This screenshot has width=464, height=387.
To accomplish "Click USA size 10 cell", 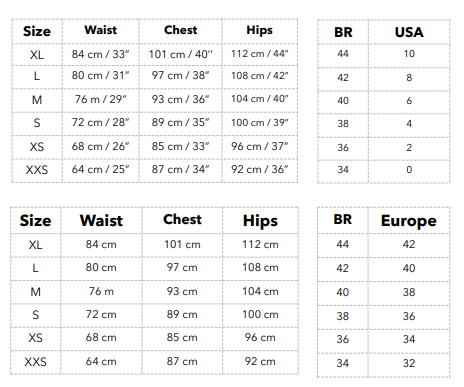I will coord(409,54).
